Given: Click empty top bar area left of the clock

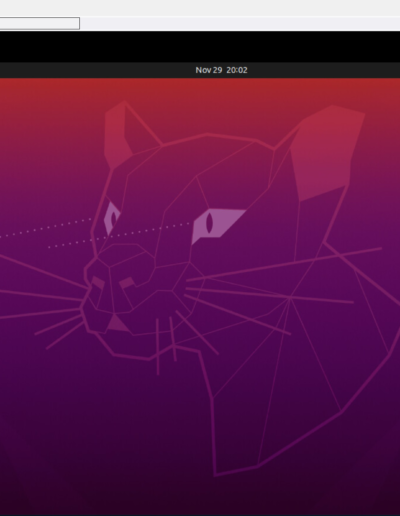Looking at the screenshot, I should 97,70.
